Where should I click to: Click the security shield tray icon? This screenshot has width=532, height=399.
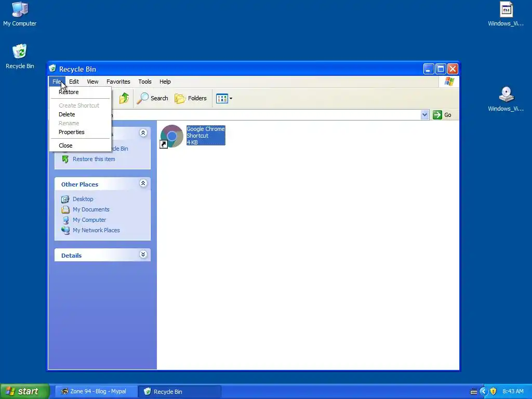(x=493, y=392)
